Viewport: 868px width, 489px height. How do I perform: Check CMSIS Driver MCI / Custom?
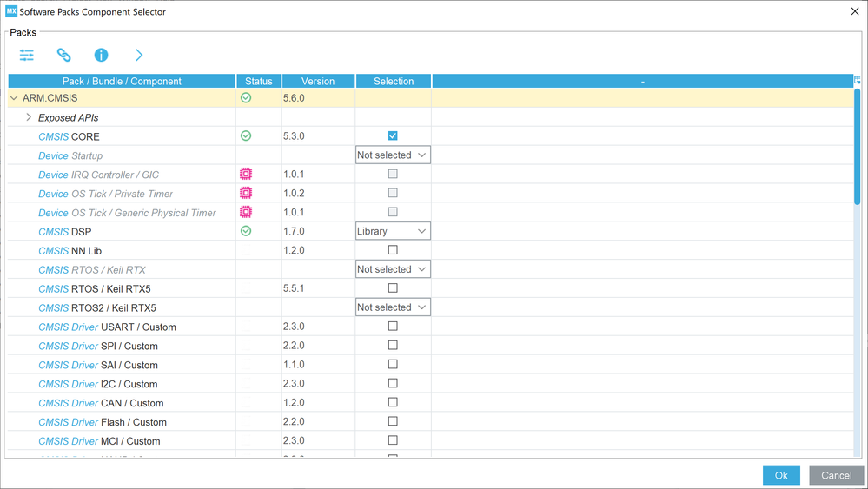pos(393,440)
